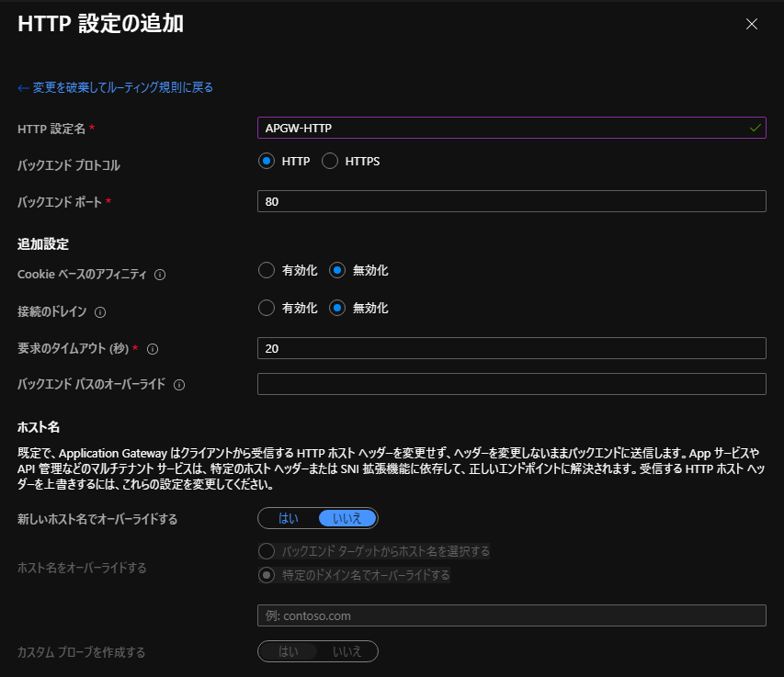Select 無効化 for Cookie ベースのアフィニティ
The width and height of the screenshot is (784, 677).
point(337,270)
